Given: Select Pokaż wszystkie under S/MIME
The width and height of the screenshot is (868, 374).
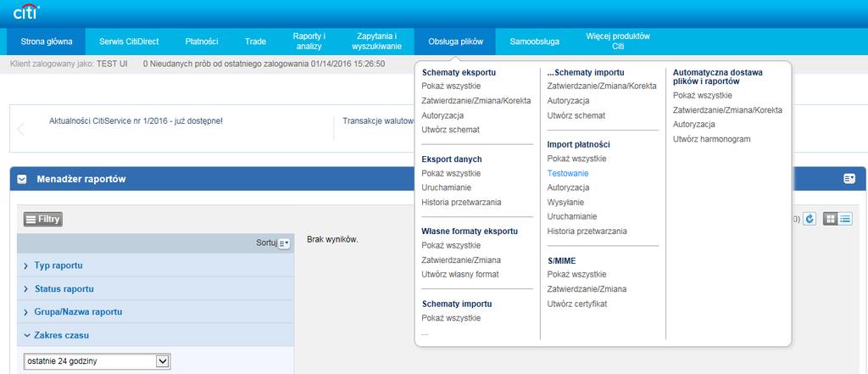Looking at the screenshot, I should [x=576, y=274].
